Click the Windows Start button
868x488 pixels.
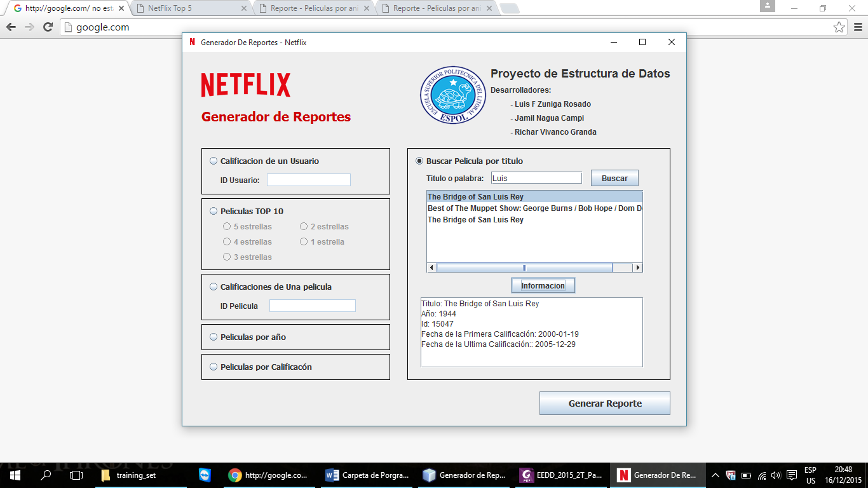pos(15,475)
